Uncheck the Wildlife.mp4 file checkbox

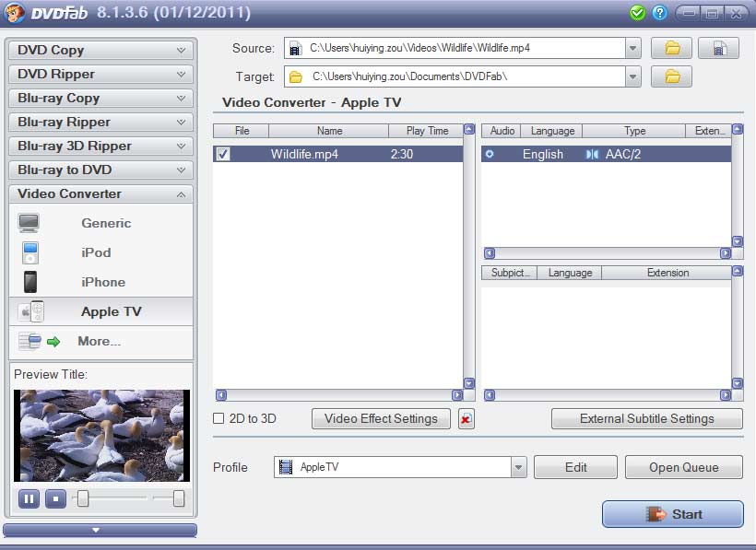click(223, 154)
